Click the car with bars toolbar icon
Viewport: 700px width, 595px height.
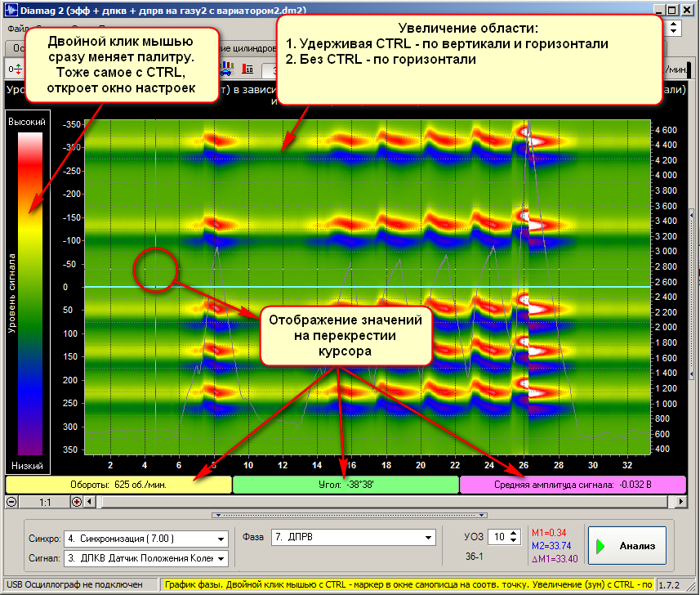(227, 69)
